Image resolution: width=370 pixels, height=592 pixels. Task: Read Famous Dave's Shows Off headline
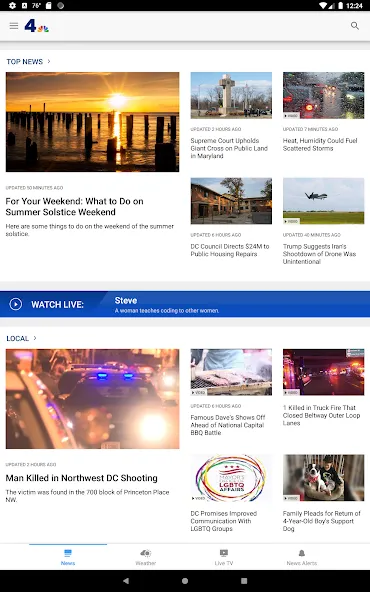click(x=228, y=425)
